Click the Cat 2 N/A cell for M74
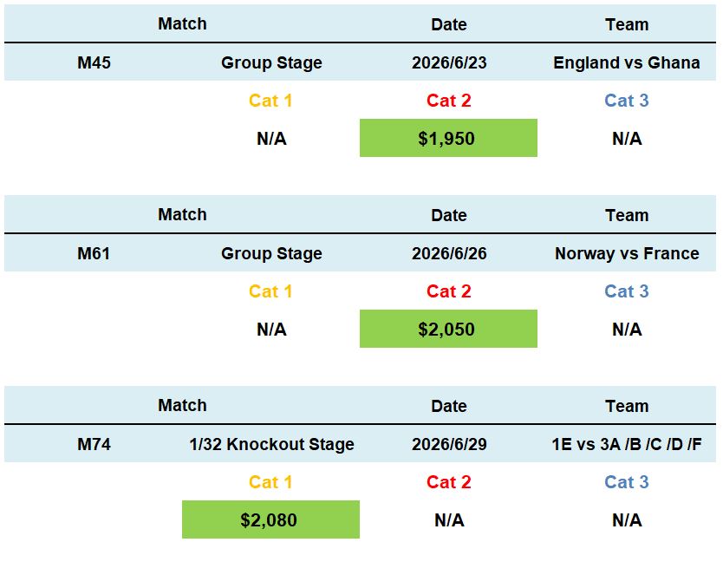The height and width of the screenshot is (588, 723). [x=448, y=520]
